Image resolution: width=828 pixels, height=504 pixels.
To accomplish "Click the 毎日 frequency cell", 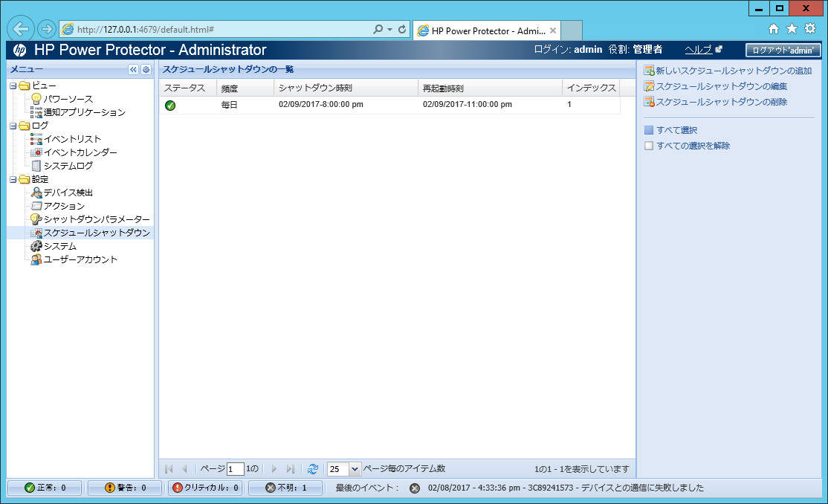I will coord(229,105).
